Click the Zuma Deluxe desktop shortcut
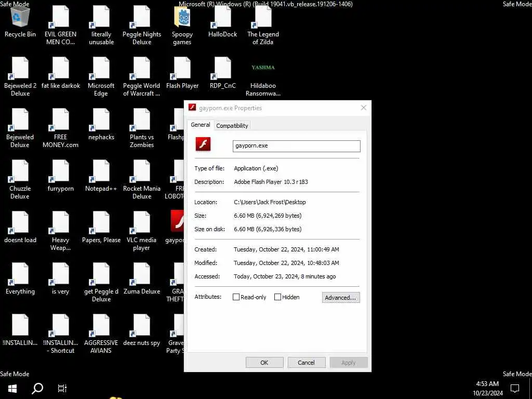The height and width of the screenshot is (399, 532). [x=142, y=280]
